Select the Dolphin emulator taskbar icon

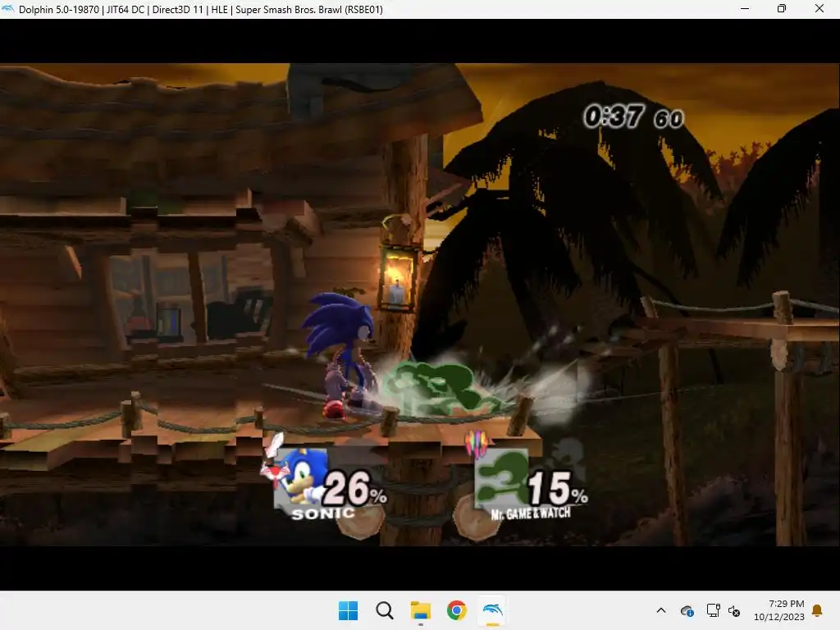pyautogui.click(x=492, y=610)
